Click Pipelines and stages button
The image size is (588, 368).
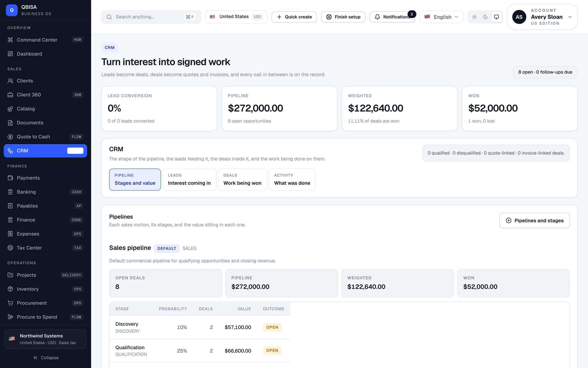click(535, 220)
